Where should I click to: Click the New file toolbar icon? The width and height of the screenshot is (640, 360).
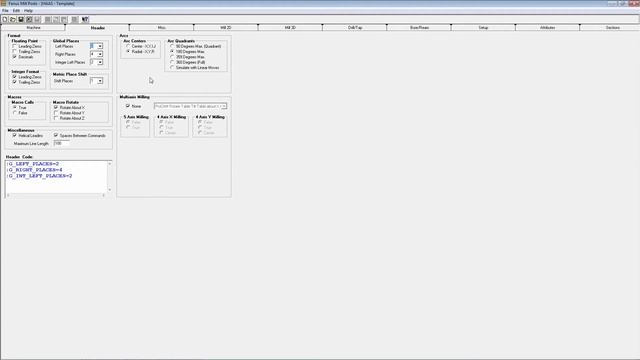(x=5, y=19)
